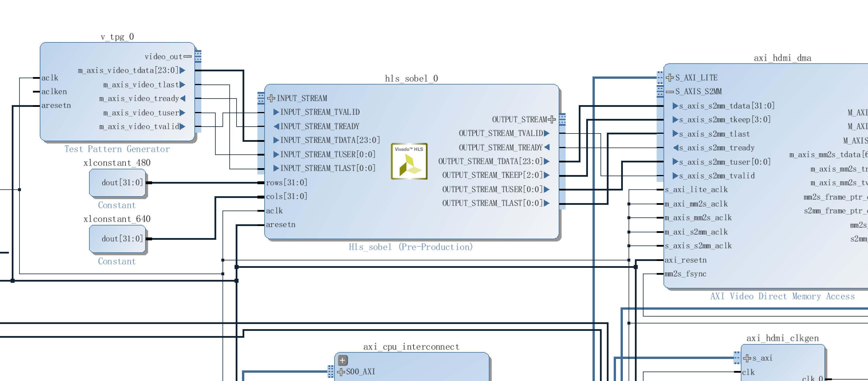Select the OUTPUT_STREAM_TLAST[0:0] pin arrow
868x381 pixels.
tap(546, 203)
